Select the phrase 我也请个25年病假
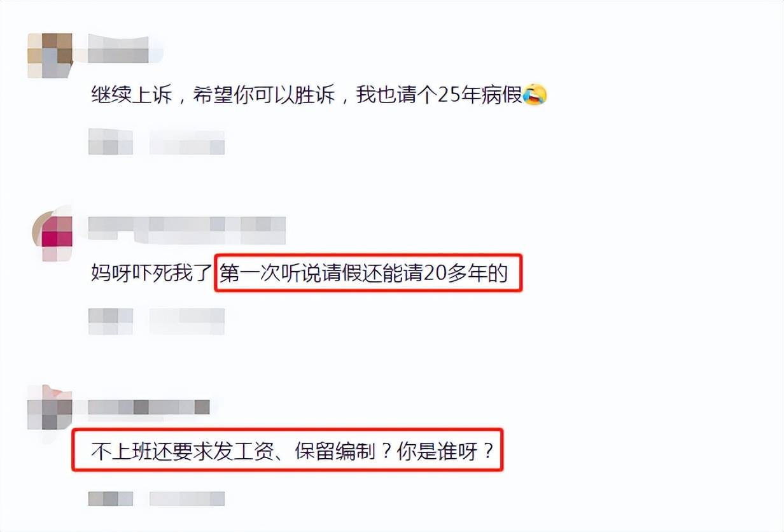This screenshot has width=784, height=532. (x=440, y=96)
